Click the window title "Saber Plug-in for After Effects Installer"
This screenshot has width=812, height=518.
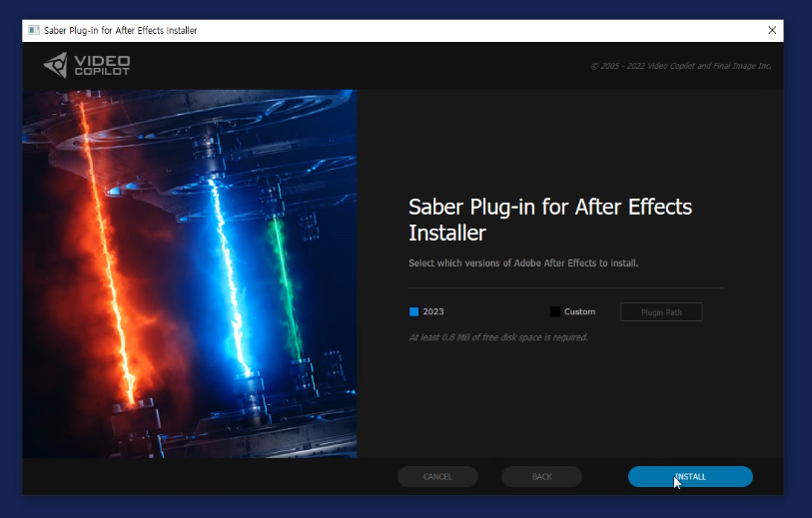coord(120,31)
